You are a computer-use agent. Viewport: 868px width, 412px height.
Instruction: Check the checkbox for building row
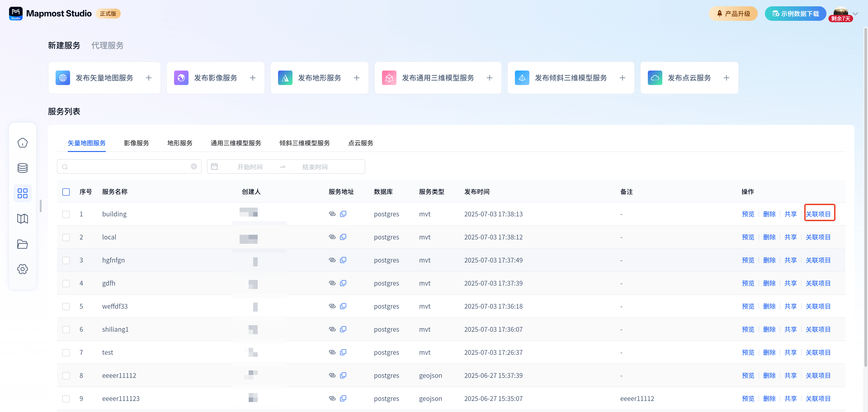click(x=66, y=214)
